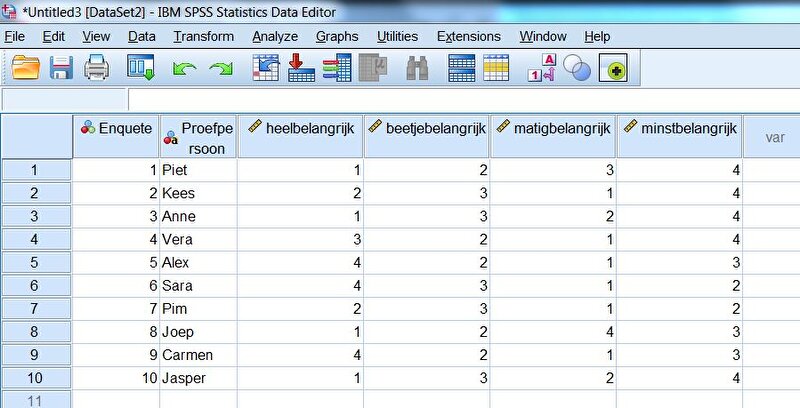800x408 pixels.
Task: Open the Transform menu
Action: click(203, 36)
